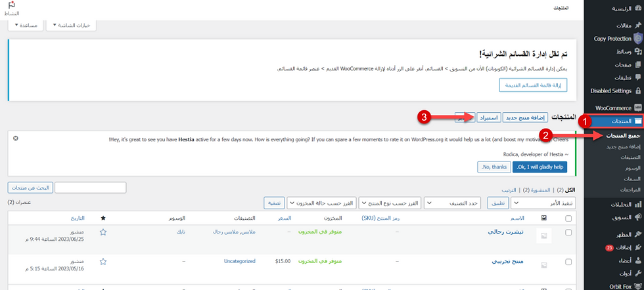Screen dimensions: 644x290
Task: Open Copy Protection shield icon
Action: coord(638,39)
